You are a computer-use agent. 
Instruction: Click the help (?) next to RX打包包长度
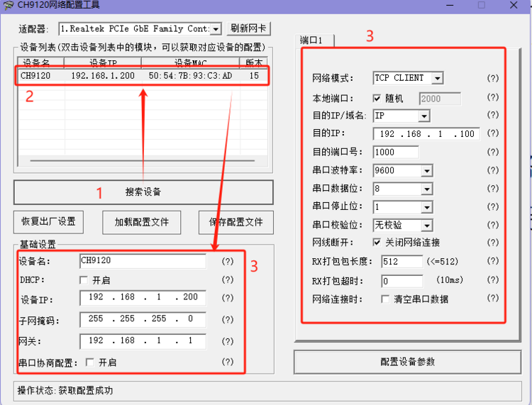[493, 260]
